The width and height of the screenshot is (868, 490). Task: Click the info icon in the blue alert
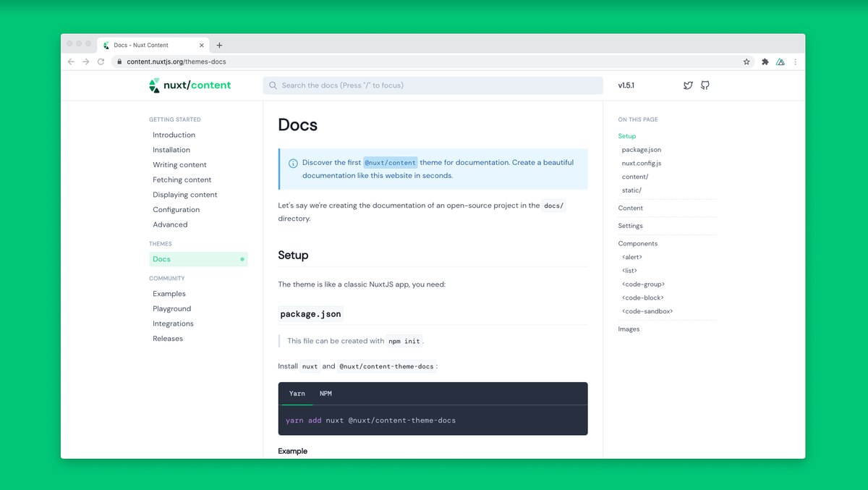pos(293,164)
